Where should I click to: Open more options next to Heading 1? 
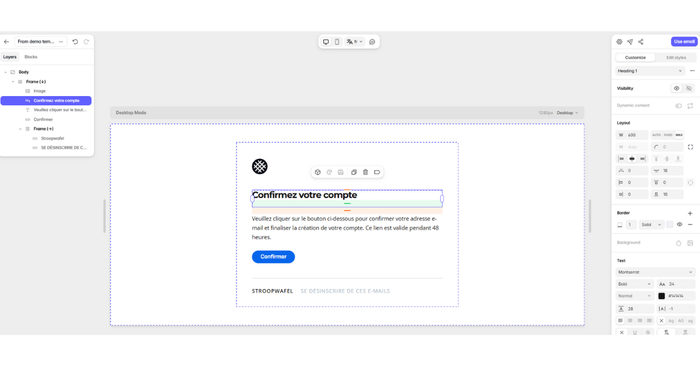point(692,71)
